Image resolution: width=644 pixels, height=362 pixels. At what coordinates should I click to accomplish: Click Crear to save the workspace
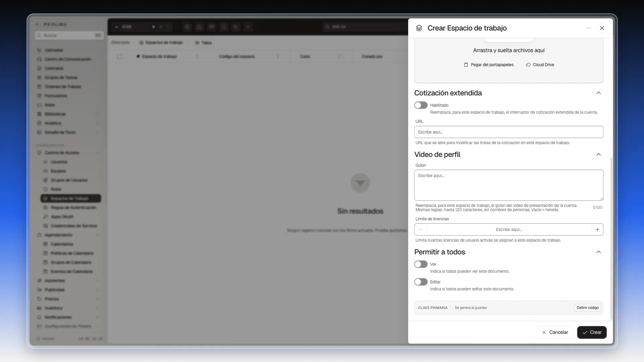pyautogui.click(x=592, y=332)
